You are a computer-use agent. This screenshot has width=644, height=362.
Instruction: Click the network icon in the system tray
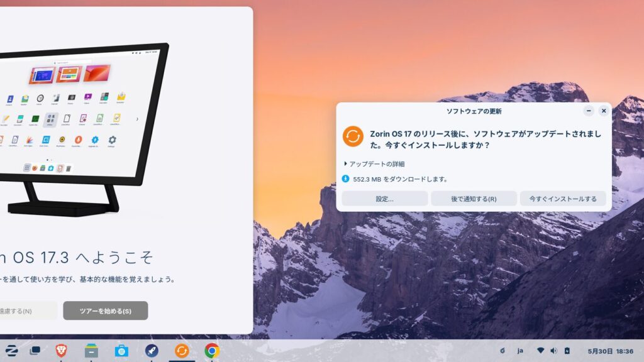point(540,351)
